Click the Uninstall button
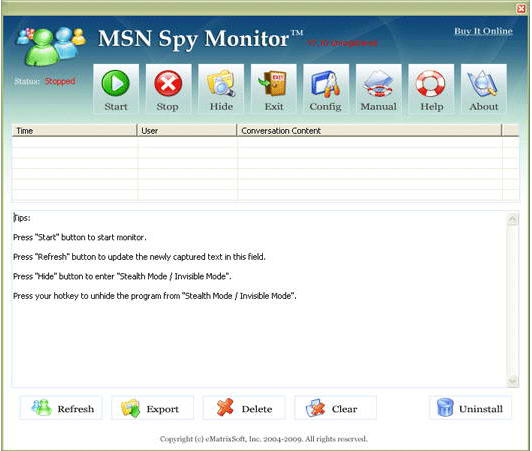 click(x=470, y=408)
